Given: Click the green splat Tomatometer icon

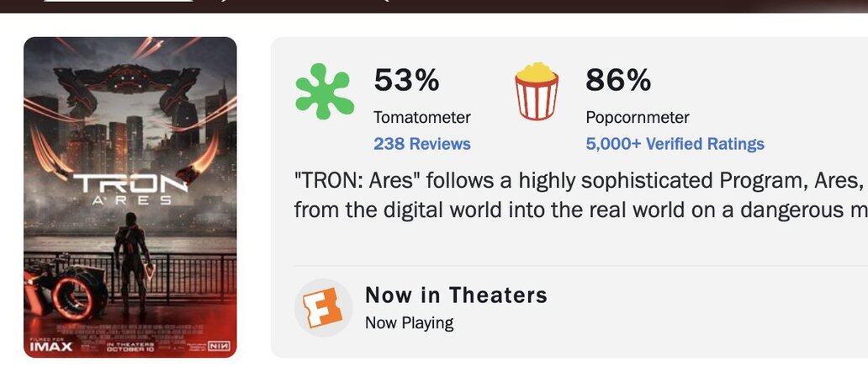Looking at the screenshot, I should pyautogui.click(x=324, y=91).
